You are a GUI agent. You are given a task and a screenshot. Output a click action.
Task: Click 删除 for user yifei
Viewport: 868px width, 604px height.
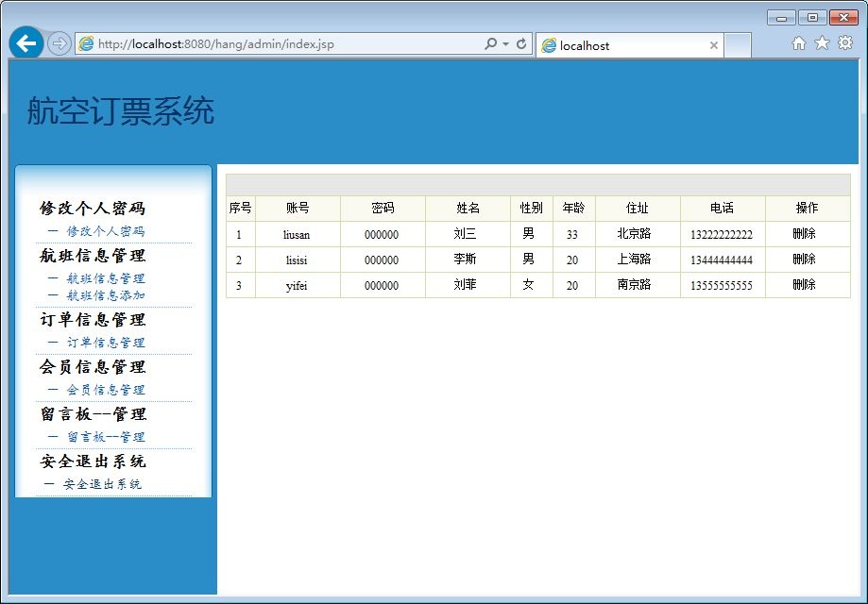[805, 284]
